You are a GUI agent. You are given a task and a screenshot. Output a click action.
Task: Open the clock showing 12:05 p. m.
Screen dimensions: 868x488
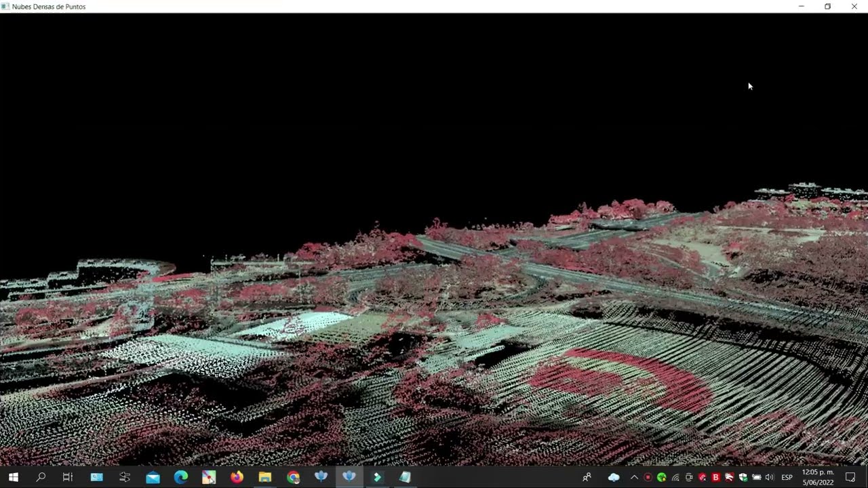(x=818, y=477)
